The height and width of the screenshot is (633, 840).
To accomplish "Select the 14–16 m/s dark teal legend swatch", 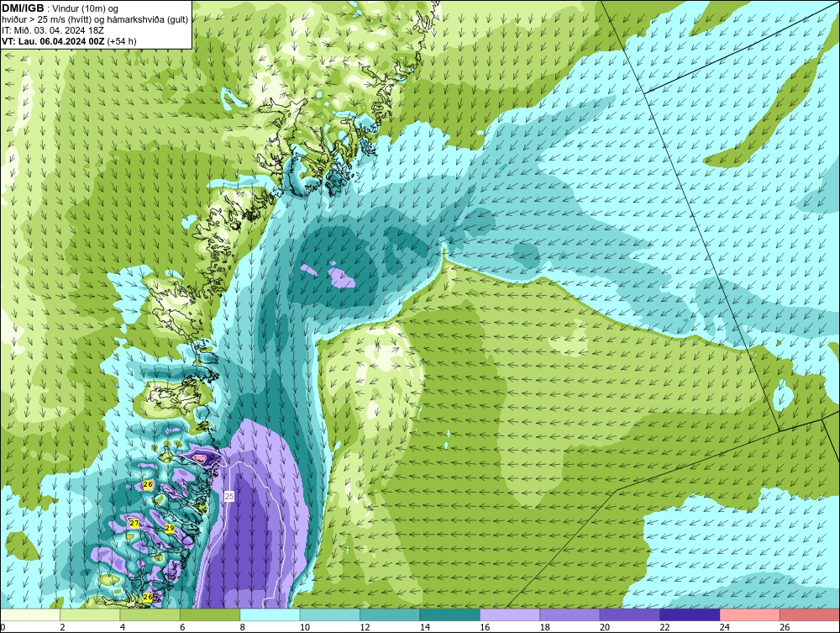I will point(450,615).
